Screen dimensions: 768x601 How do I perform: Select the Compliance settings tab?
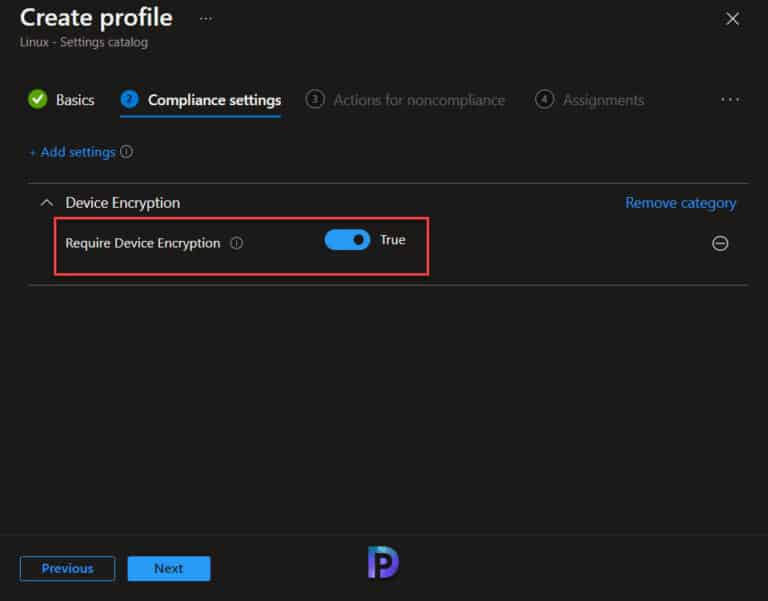click(201, 100)
